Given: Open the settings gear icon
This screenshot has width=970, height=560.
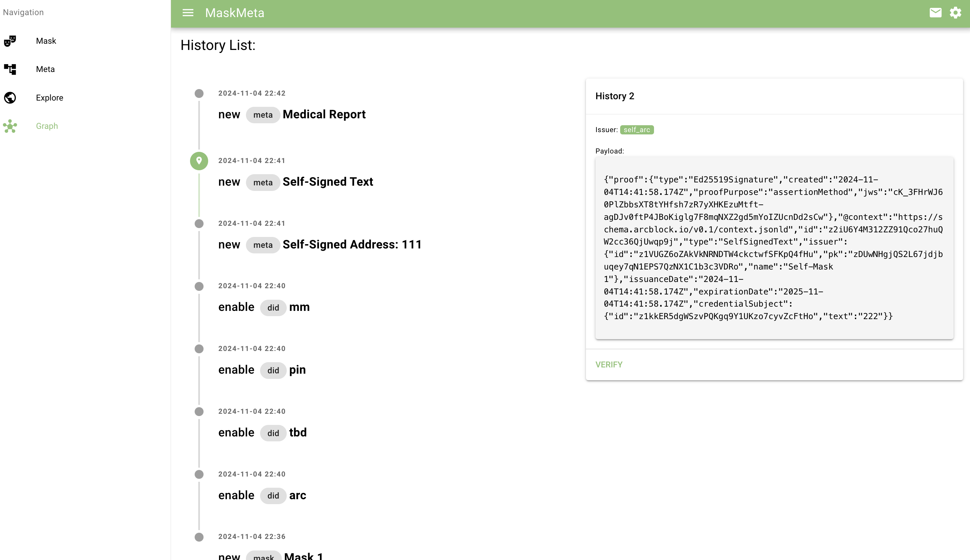Looking at the screenshot, I should [x=956, y=13].
